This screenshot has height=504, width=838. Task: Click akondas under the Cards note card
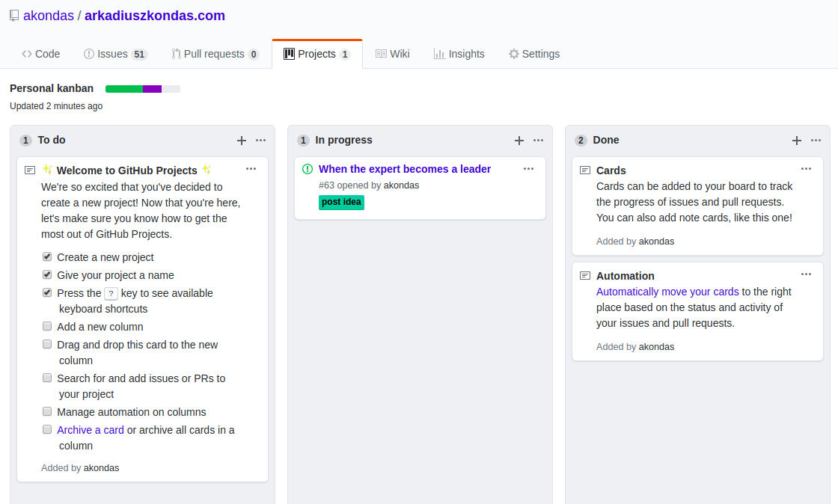click(656, 242)
